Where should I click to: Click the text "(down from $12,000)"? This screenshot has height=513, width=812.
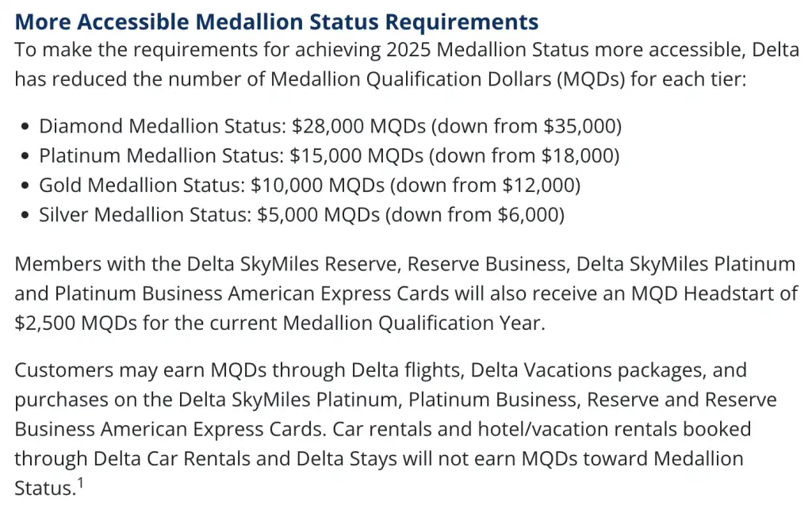pyautogui.click(x=486, y=186)
